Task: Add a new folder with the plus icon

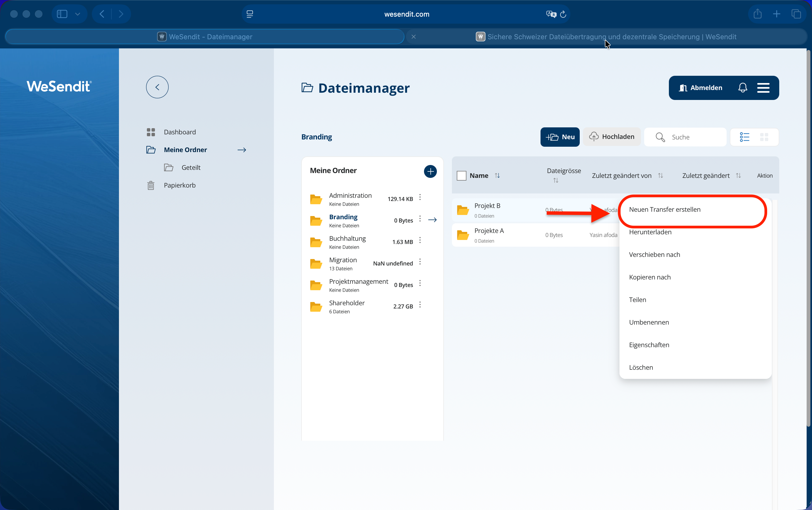Action: [430, 171]
